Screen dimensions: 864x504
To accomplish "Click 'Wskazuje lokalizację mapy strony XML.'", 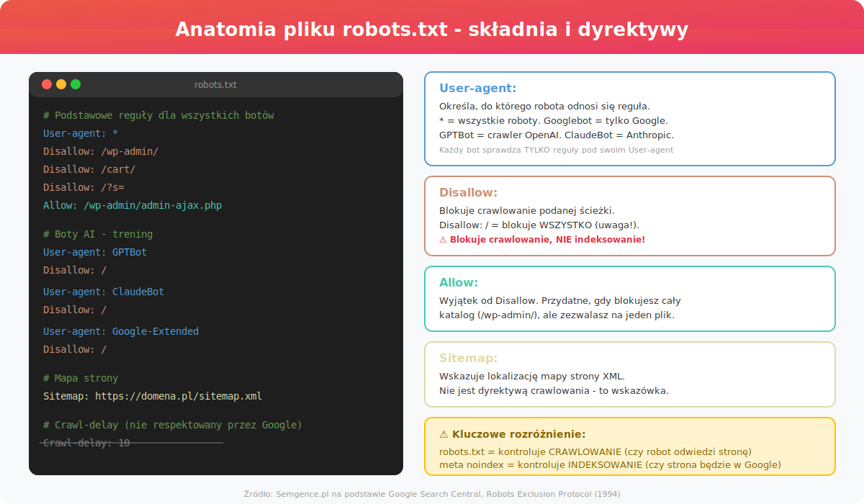I will point(532,377).
